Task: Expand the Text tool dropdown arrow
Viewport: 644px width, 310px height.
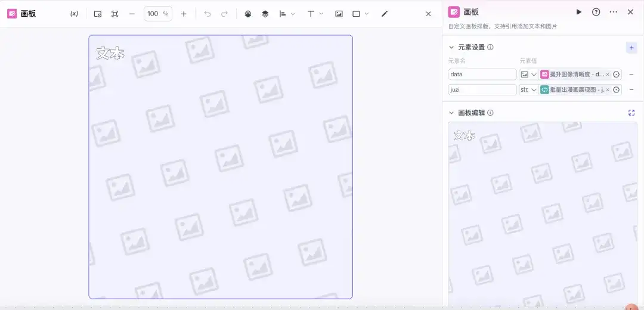Action: pos(321,14)
